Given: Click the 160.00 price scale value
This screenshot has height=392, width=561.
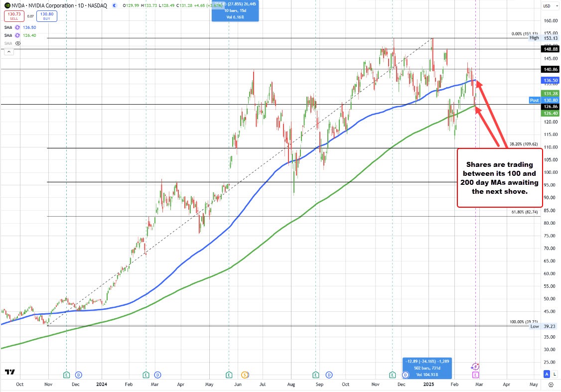Looking at the screenshot, I should coord(551,21).
